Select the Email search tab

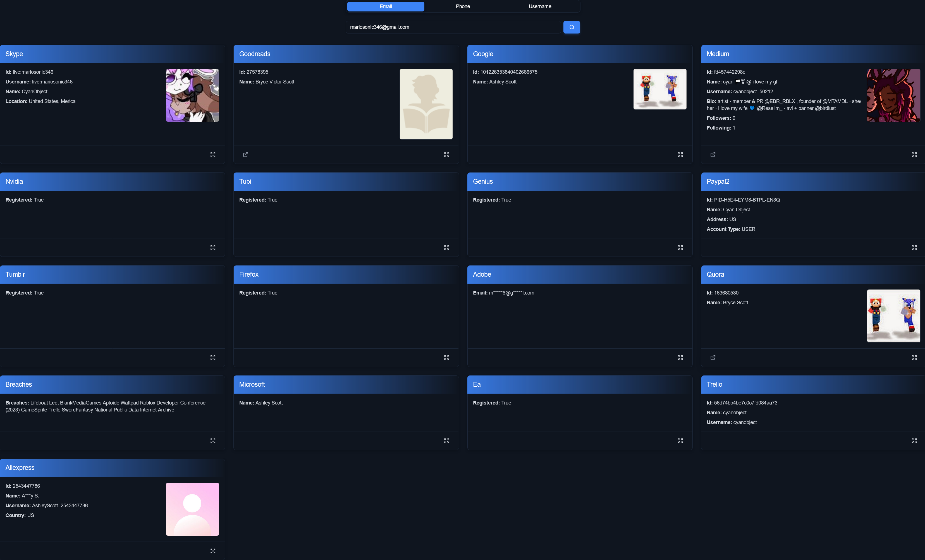click(x=386, y=6)
